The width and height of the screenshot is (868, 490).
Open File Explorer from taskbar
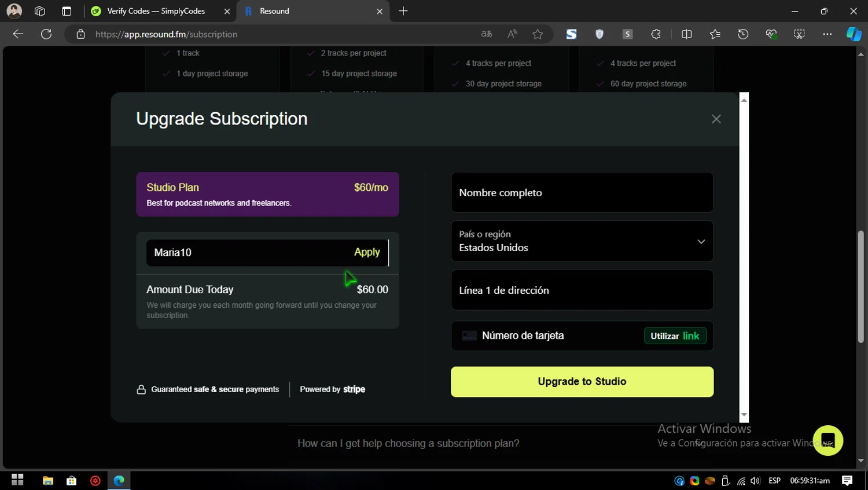48,481
